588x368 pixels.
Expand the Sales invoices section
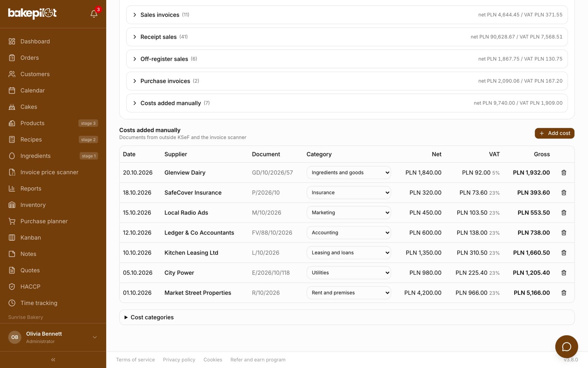pos(347,15)
